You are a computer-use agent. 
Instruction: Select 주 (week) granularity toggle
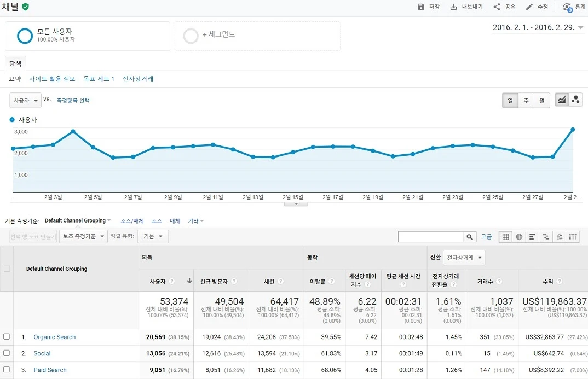tap(526, 101)
